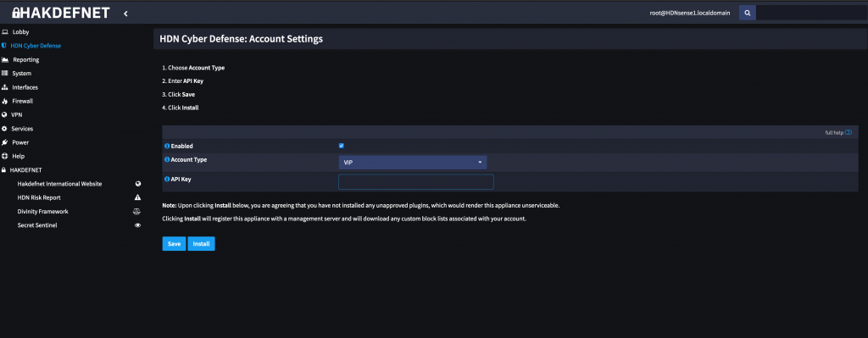Focus the API Key input field
The image size is (868, 338).
(415, 182)
